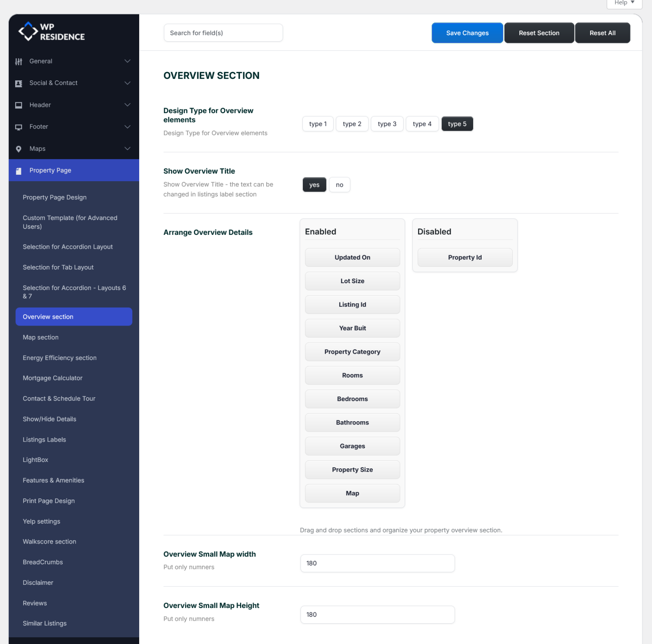
Task: Click the General sliders icon
Action: 18,62
